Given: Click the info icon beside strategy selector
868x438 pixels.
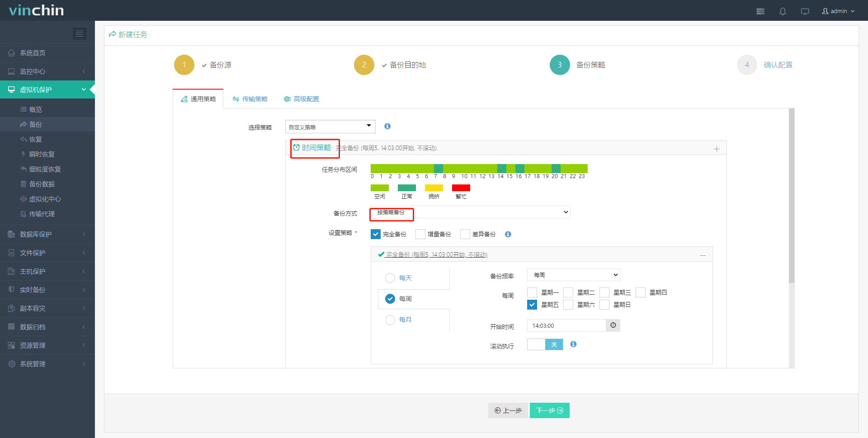Looking at the screenshot, I should pos(387,127).
